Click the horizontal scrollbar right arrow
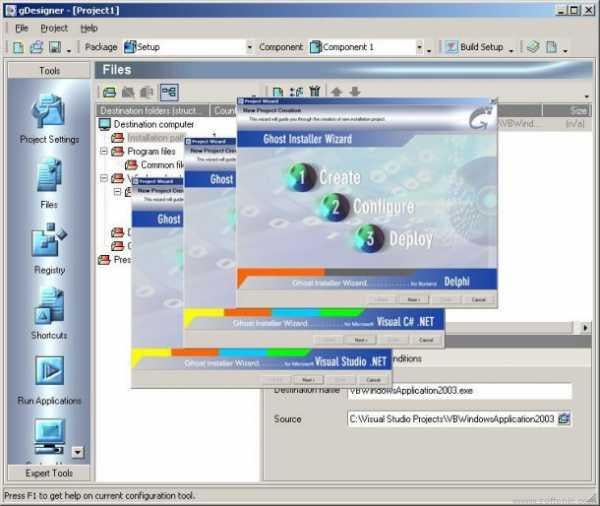Screen dimensions: 600x506 click(585, 328)
